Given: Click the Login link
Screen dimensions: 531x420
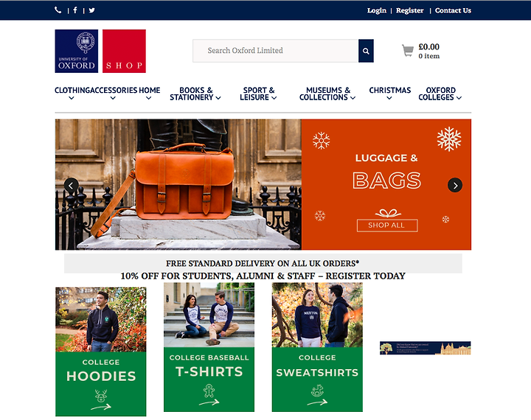Looking at the screenshot, I should 377,10.
